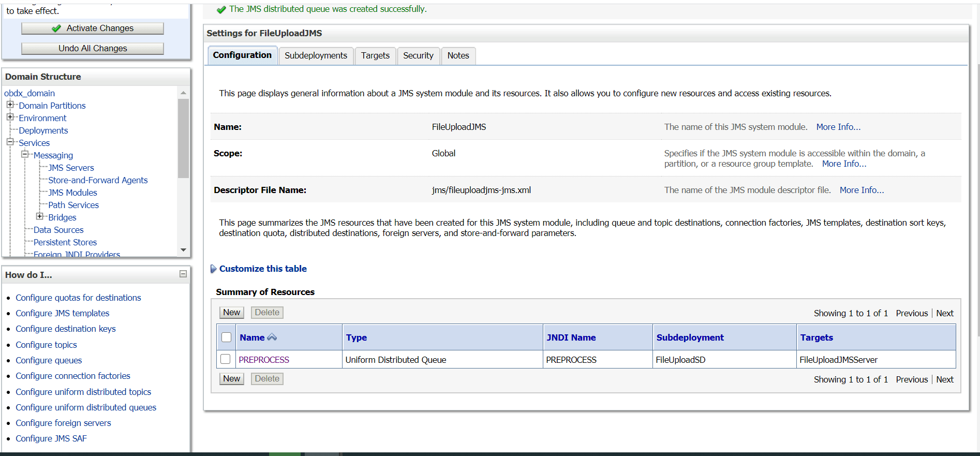The height and width of the screenshot is (456, 980).
Task: Open the obdx_domain root node
Action: (x=29, y=93)
